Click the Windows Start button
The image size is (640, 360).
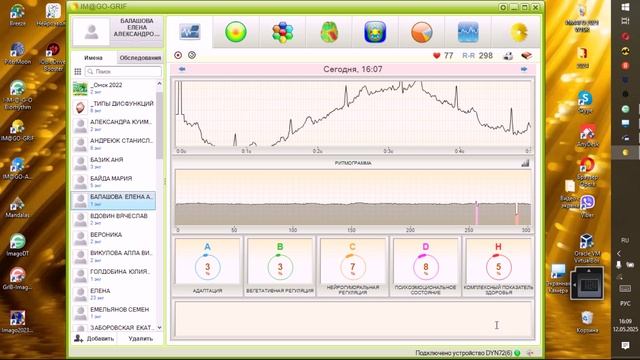pyautogui.click(x=625, y=7)
